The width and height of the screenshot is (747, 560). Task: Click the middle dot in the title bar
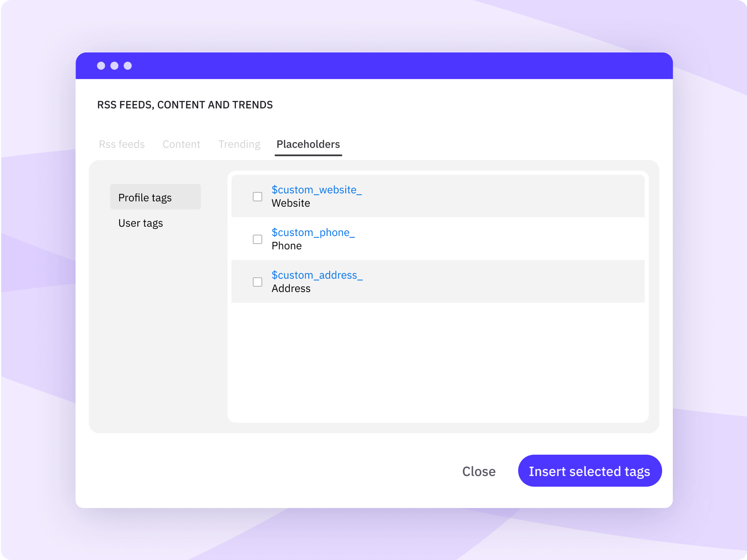coord(115,66)
